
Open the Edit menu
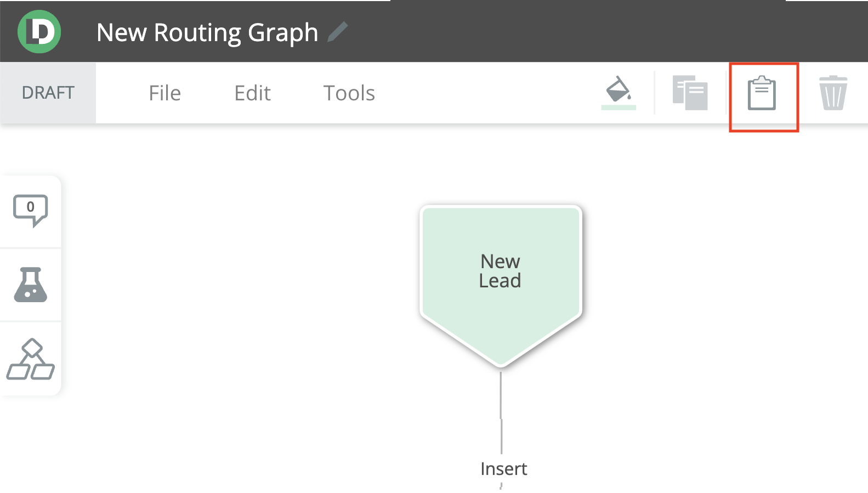[252, 93]
